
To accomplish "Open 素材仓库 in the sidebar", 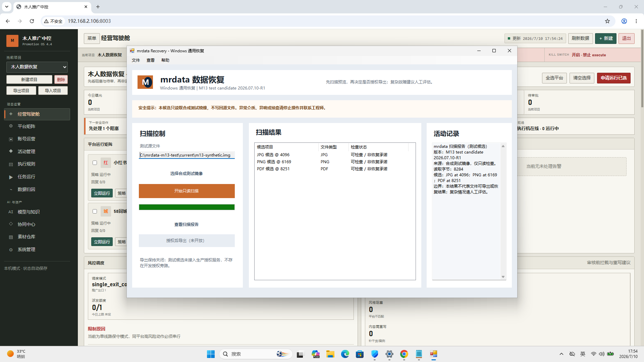I will pos(37,237).
